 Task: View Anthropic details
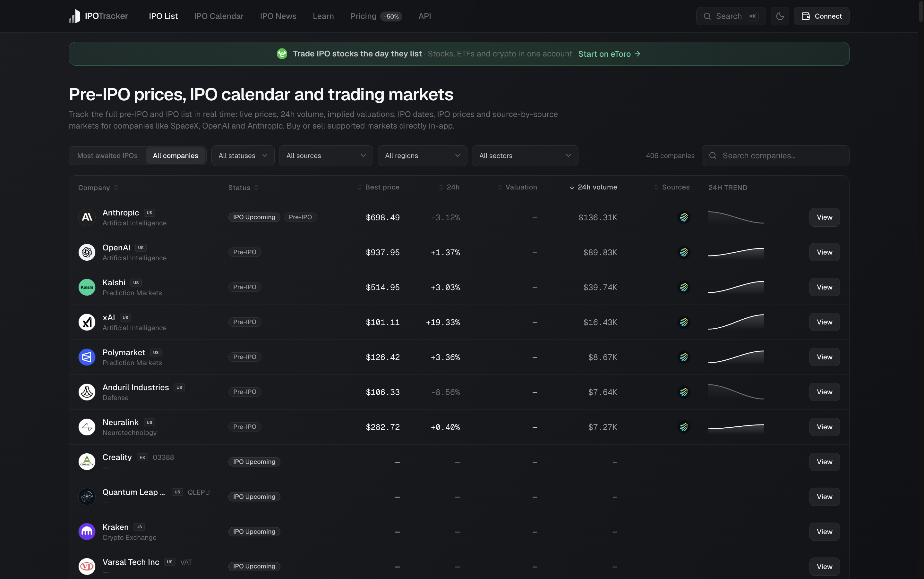coord(824,217)
